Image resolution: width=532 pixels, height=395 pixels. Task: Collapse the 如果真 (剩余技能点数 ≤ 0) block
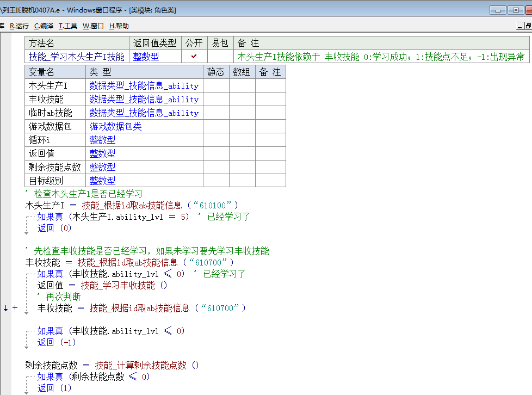click(28, 377)
